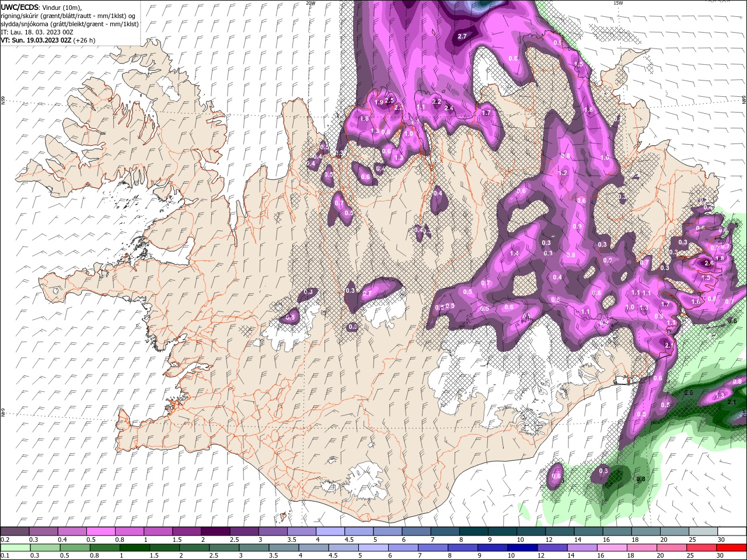Click the 1.2 precipitation value on the map
747x560 pixels.
(563, 173)
